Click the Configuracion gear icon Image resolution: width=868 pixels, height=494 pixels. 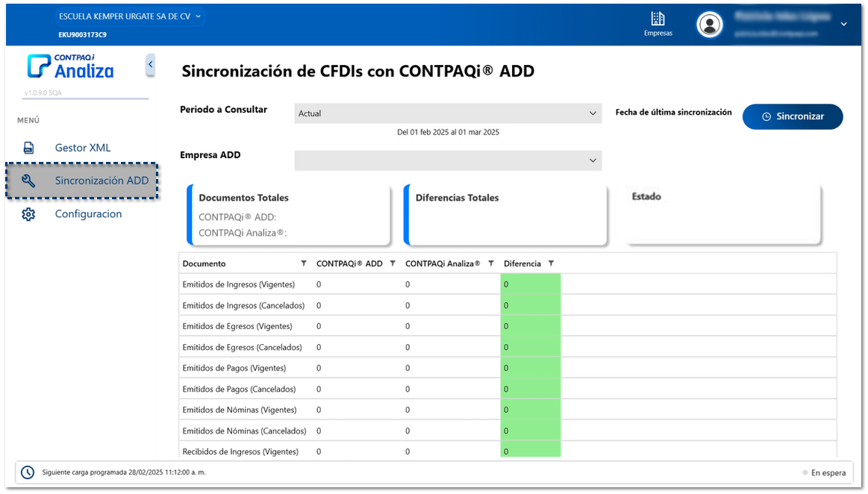tap(28, 214)
